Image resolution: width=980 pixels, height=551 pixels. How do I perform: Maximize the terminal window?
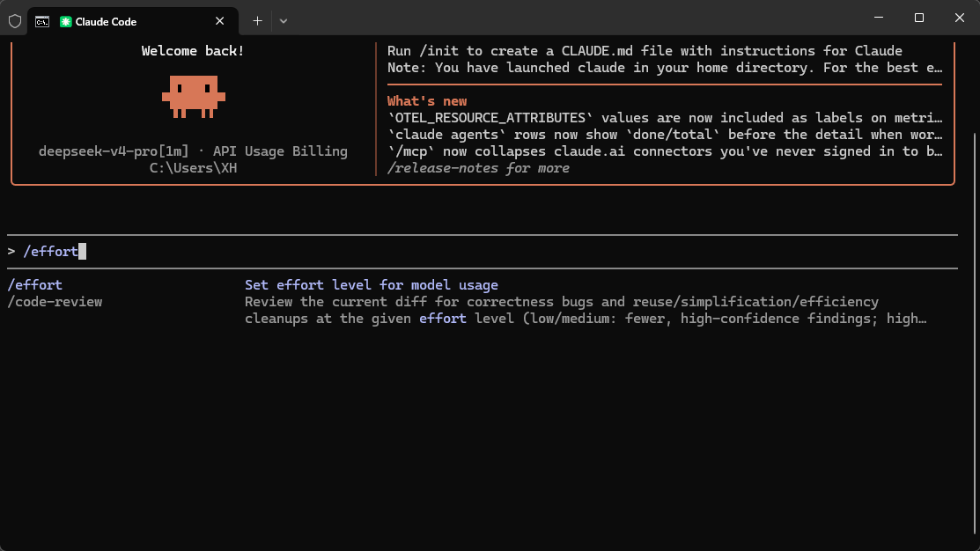pyautogui.click(x=918, y=18)
